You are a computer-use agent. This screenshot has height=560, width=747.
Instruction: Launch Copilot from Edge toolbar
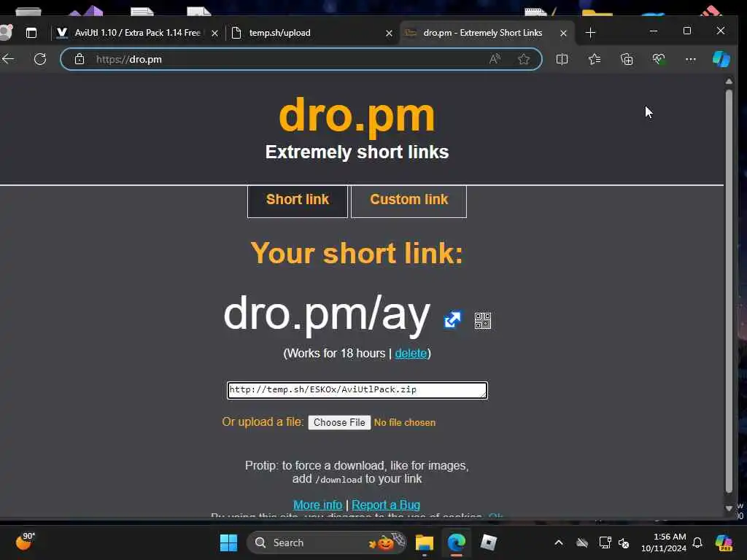721,59
